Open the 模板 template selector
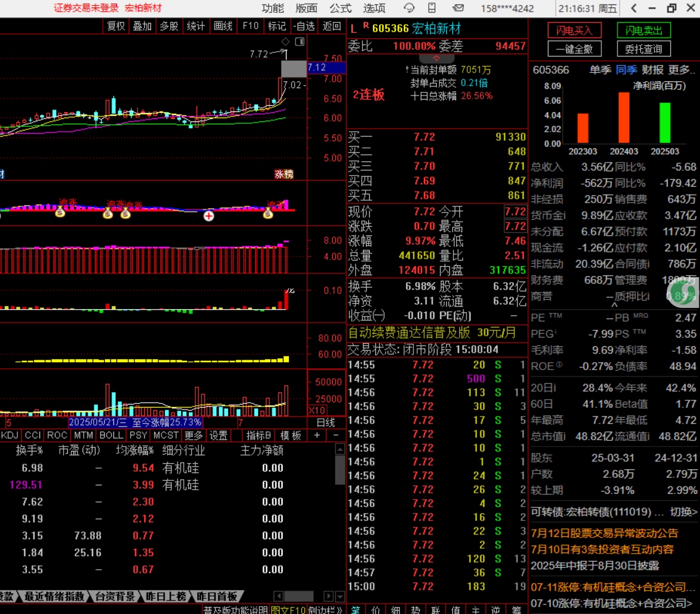Viewport: 700px width, 614px height. [291, 435]
